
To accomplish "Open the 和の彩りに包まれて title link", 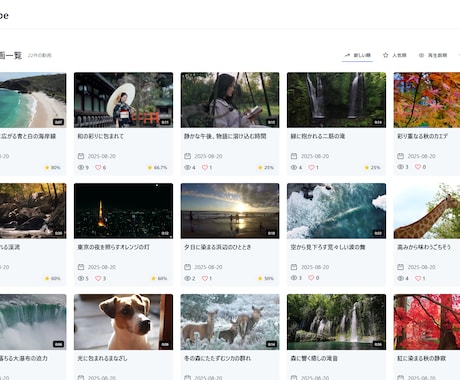I will click(101, 136).
